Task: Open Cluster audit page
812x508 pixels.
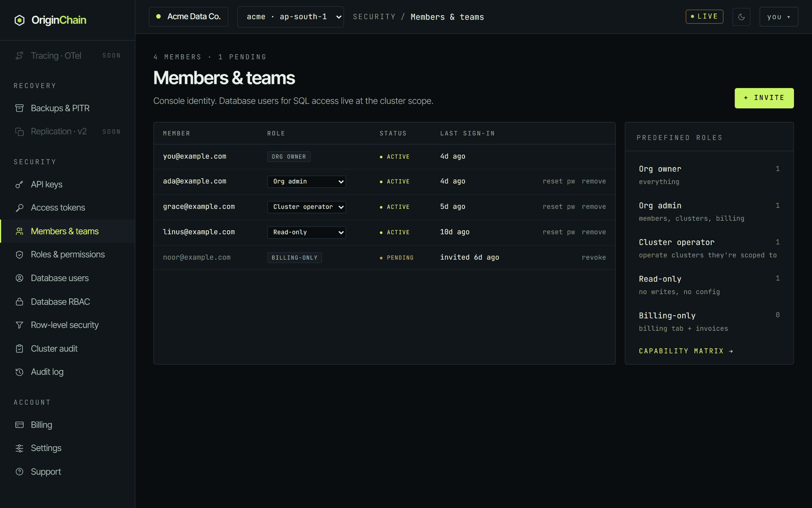Action: pos(68,348)
